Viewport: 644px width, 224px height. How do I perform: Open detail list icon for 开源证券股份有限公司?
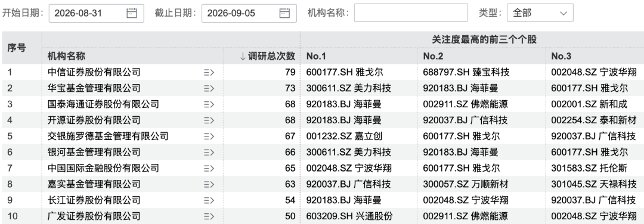pyautogui.click(x=209, y=120)
